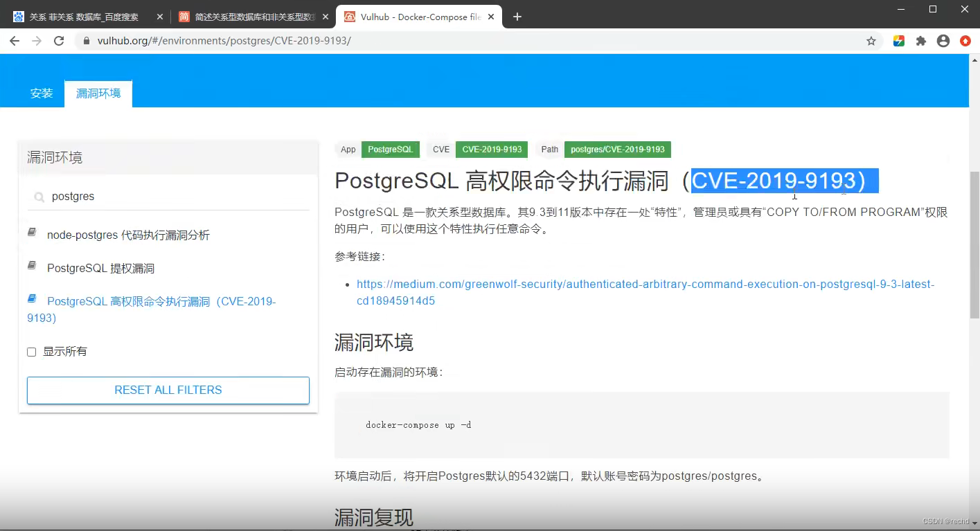Click the back navigation arrow
The height and width of the screenshot is (531, 980).
[14, 41]
